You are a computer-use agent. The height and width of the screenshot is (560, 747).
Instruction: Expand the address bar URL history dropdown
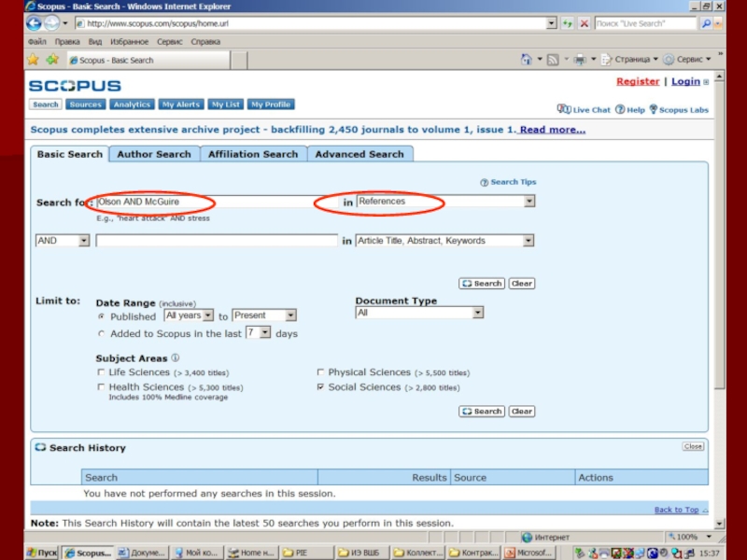[x=551, y=23]
